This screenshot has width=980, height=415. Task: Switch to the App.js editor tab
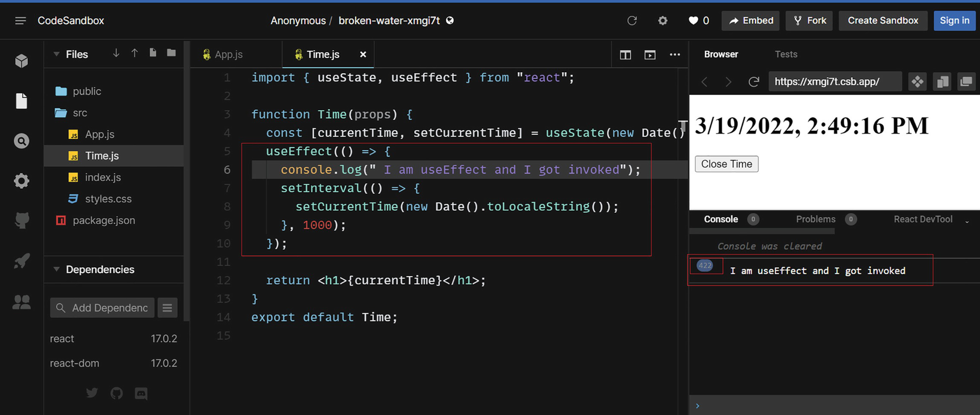(228, 55)
